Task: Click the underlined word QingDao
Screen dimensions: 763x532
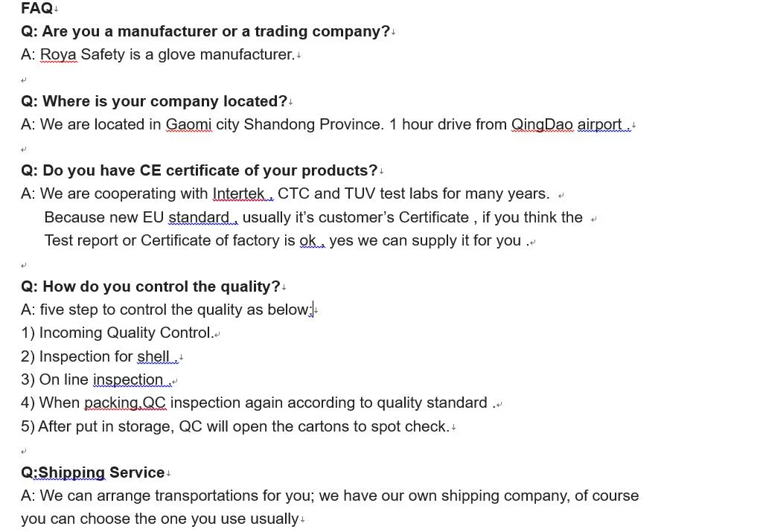Action: click(x=542, y=124)
